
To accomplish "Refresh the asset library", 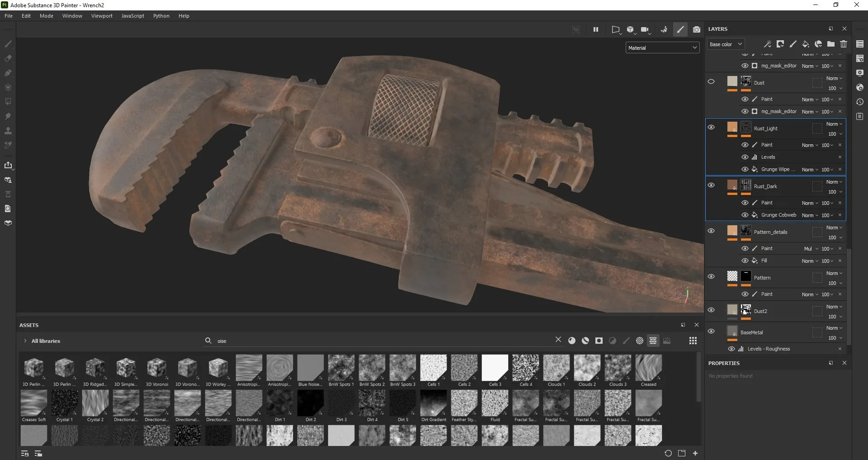I will click(x=668, y=453).
